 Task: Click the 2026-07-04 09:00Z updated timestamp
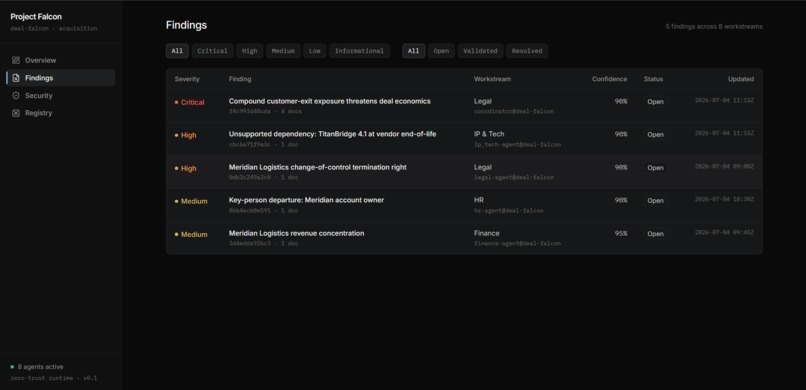(x=724, y=166)
